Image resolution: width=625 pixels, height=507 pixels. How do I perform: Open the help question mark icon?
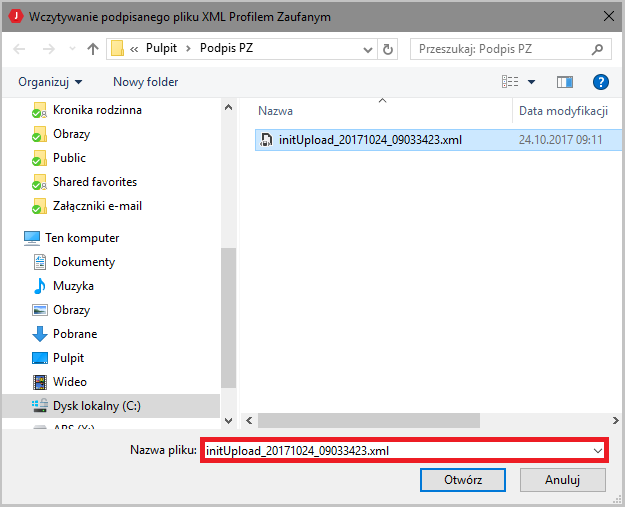coord(601,81)
